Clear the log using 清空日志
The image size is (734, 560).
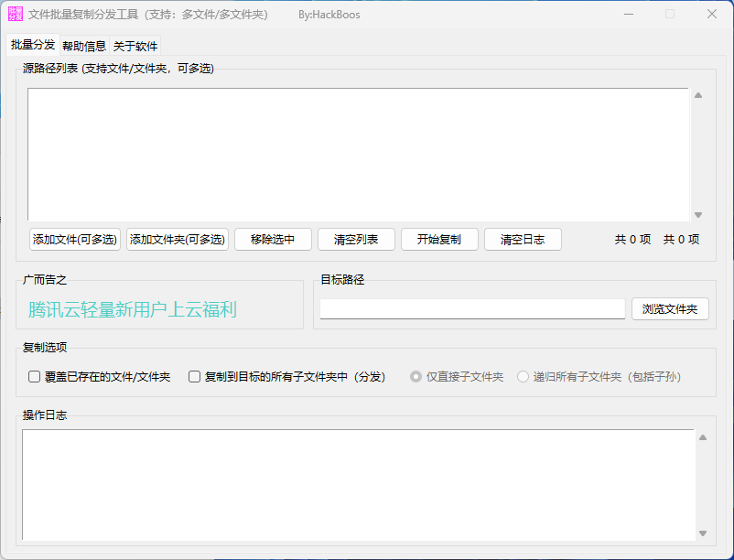(x=522, y=239)
